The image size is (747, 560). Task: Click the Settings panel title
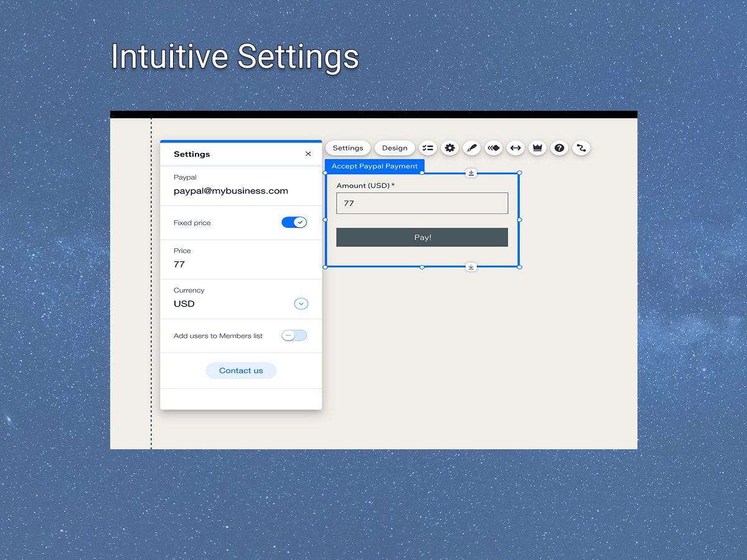[x=192, y=154]
